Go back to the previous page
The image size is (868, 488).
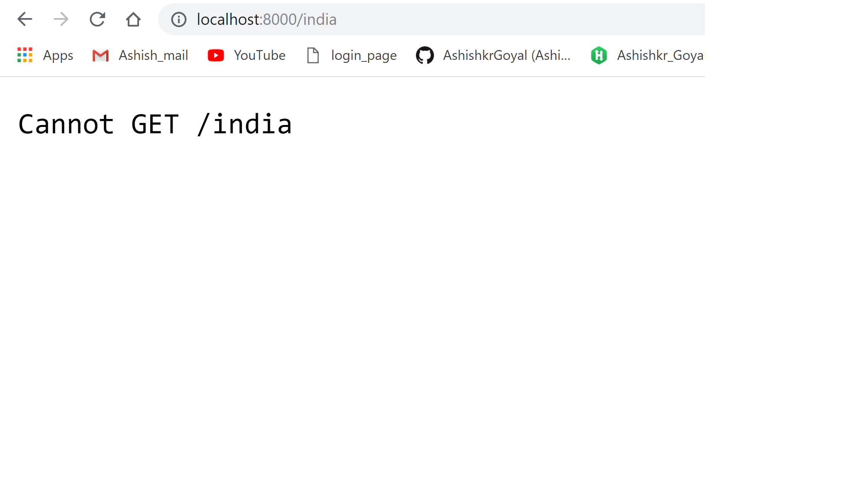[25, 19]
